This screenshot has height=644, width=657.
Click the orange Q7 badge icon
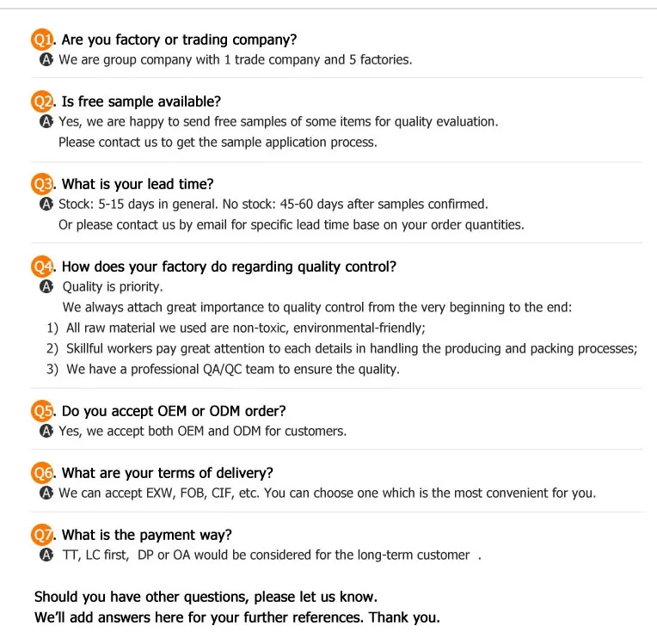click(43, 535)
